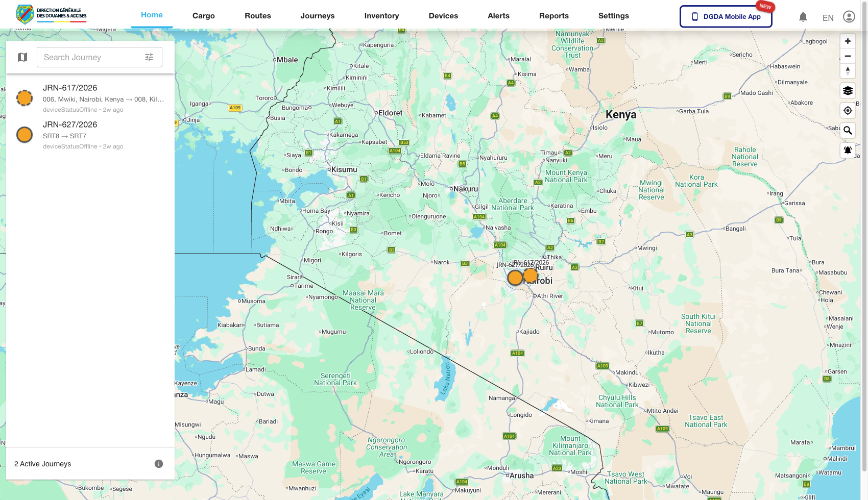This screenshot has width=868, height=500.
Task: Click the tilt control on the map
Action: 848,71
